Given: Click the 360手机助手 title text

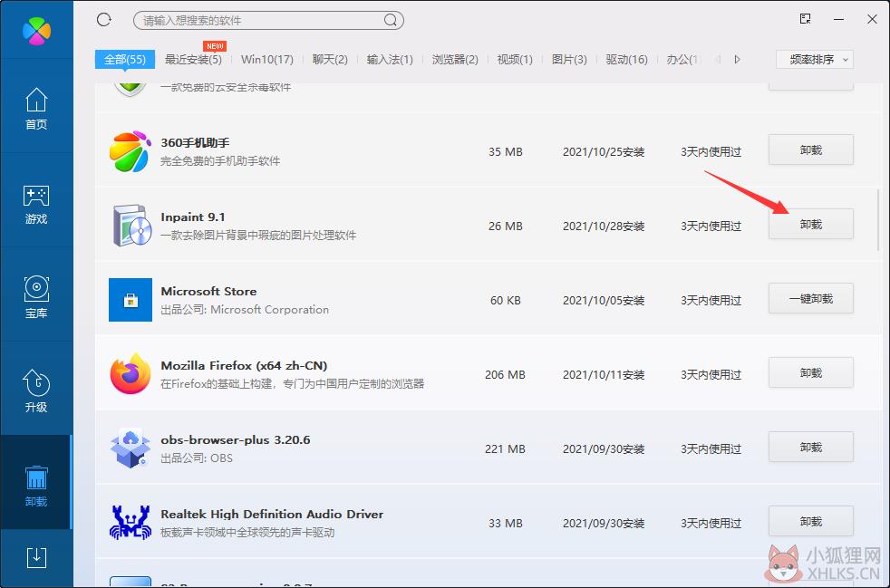Looking at the screenshot, I should pos(195,142).
